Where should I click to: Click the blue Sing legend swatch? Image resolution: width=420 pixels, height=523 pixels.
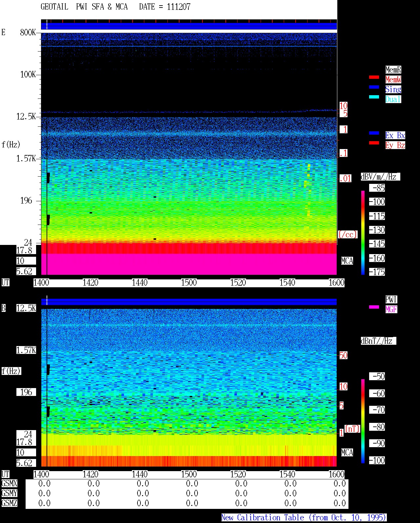(374, 87)
